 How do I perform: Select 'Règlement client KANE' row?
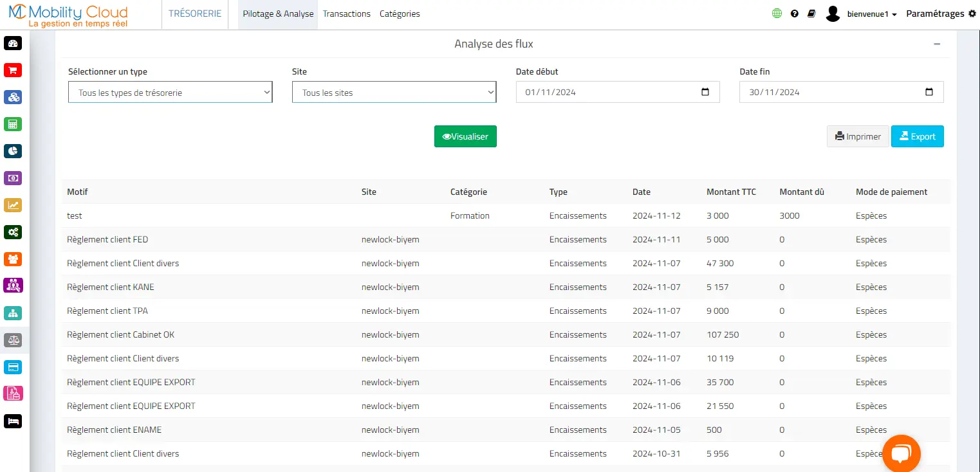coord(506,287)
